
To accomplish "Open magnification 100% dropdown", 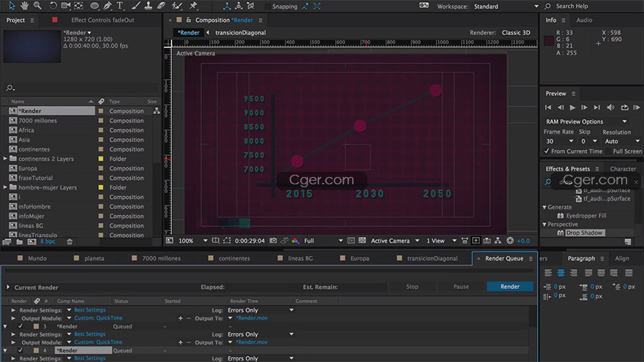I will 192,241.
